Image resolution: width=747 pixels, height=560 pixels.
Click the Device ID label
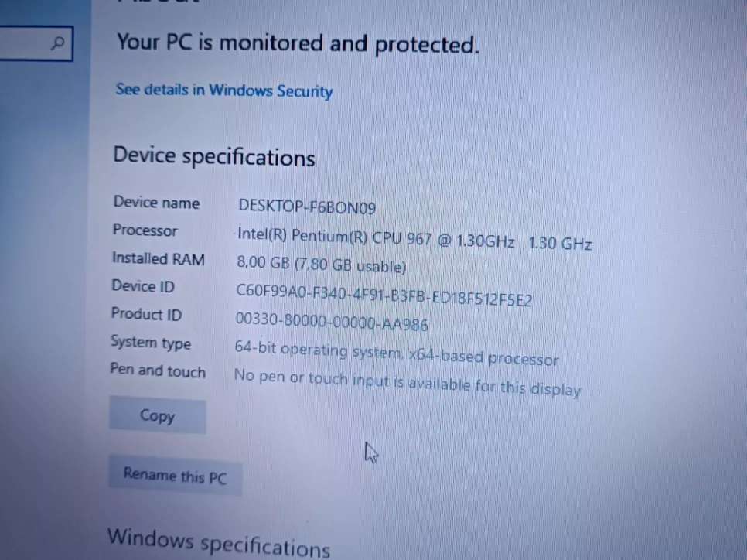143,286
